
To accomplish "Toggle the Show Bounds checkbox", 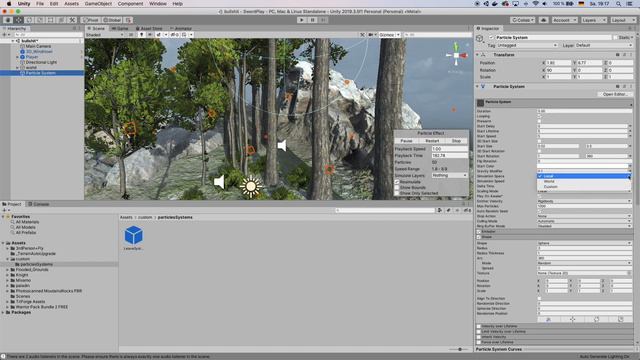I will coord(397,187).
